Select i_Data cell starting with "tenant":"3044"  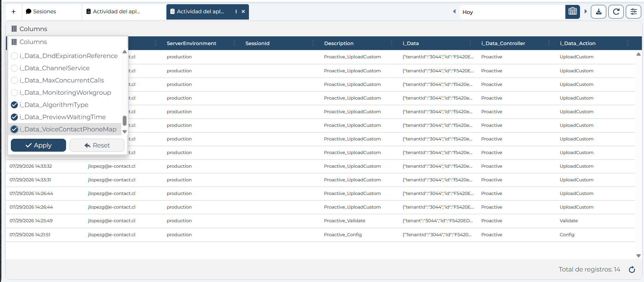437,221
